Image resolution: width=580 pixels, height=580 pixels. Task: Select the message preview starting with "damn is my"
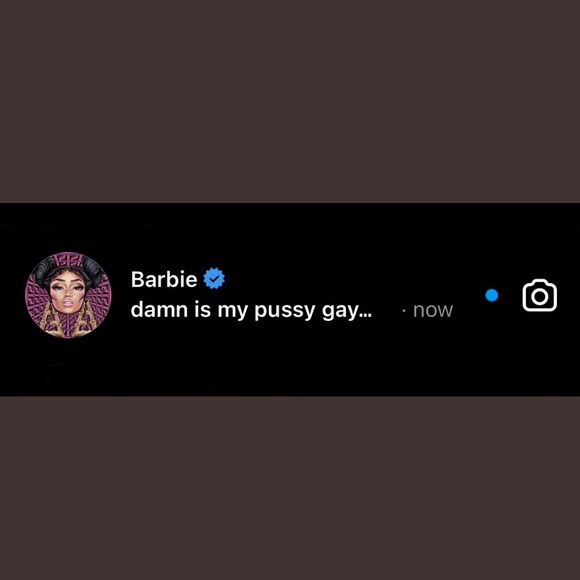[x=251, y=310]
